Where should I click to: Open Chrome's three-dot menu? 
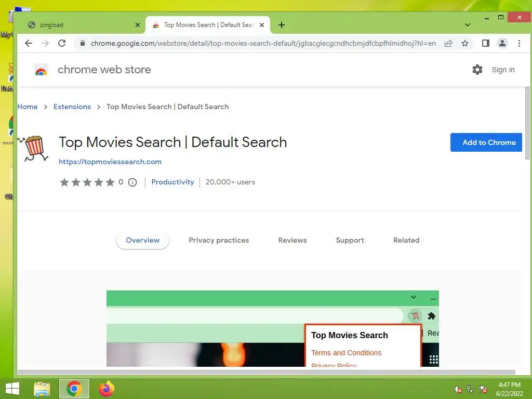pyautogui.click(x=519, y=43)
